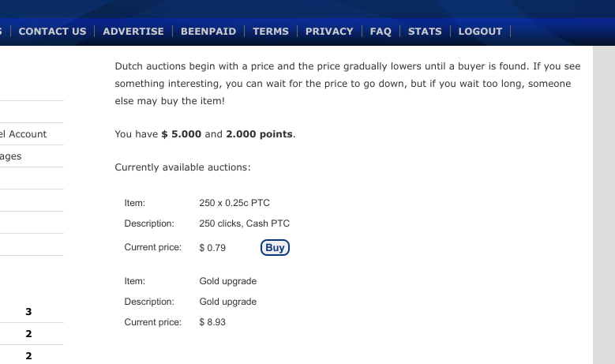The width and height of the screenshot is (615, 364).
Task: View the TERMS page
Action: (271, 32)
